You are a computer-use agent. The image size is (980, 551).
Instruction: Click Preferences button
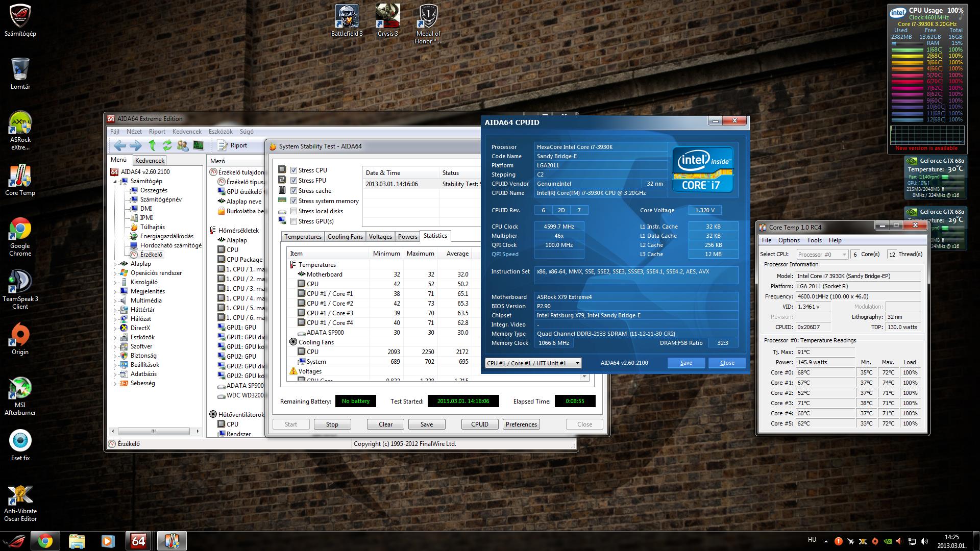pos(521,424)
